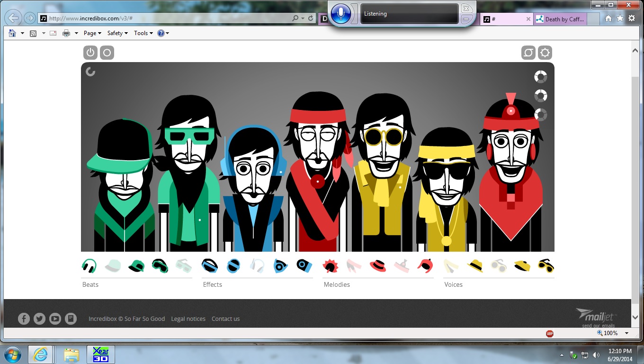The height and width of the screenshot is (364, 644).
Task: Go back with browser Back button
Action: 14,18
